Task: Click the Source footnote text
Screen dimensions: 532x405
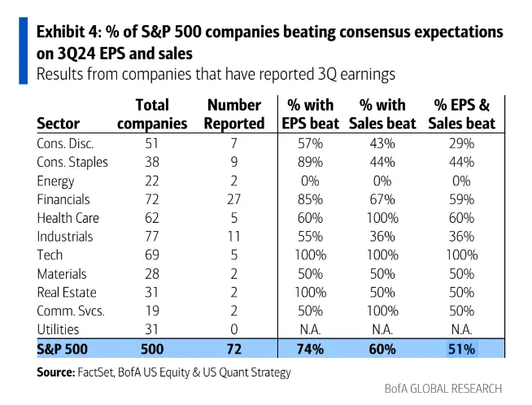Action: [164, 372]
